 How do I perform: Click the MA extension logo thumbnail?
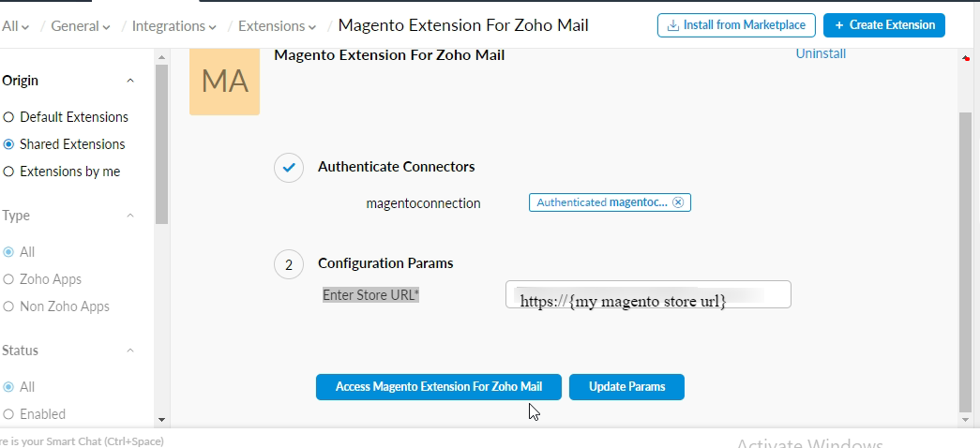[x=224, y=82]
